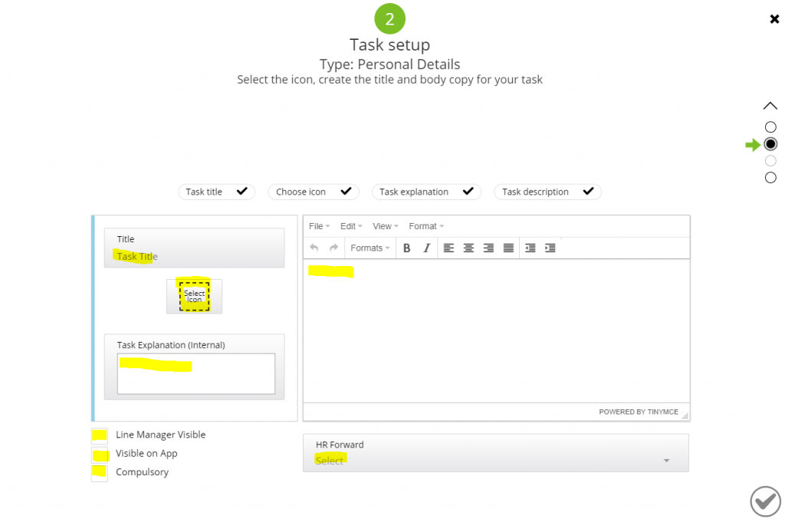785x532 pixels.
Task: Enable the Visible on App checkbox
Action: (x=98, y=453)
